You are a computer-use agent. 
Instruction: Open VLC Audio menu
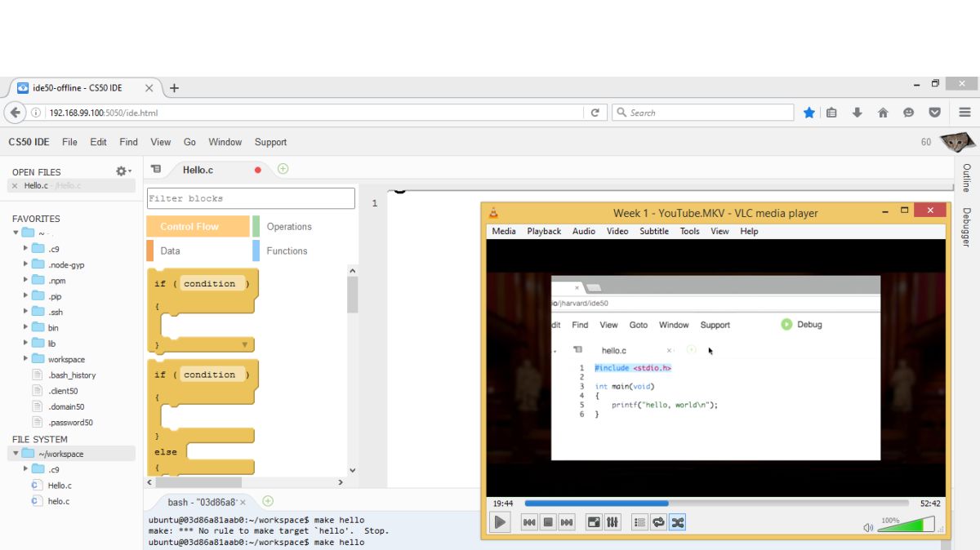tap(584, 231)
